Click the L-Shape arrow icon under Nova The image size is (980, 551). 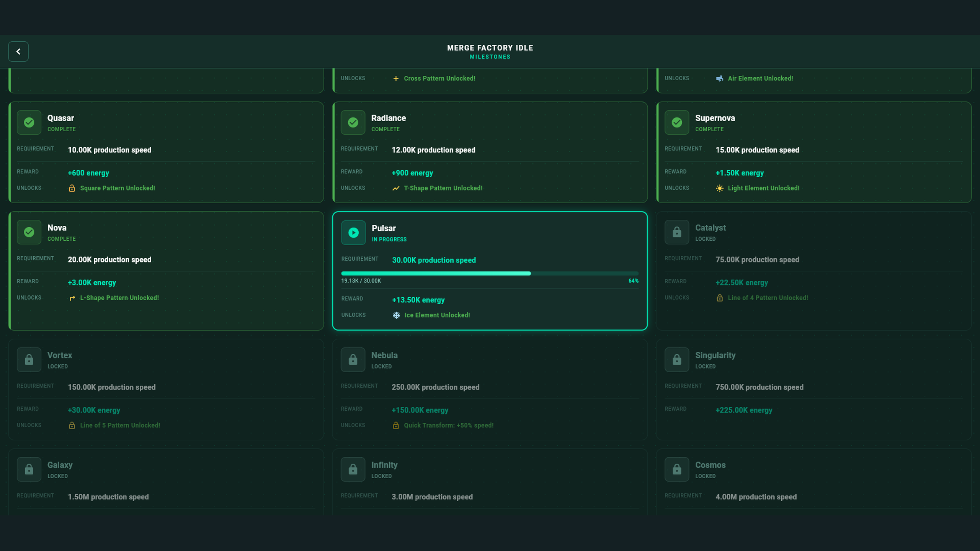click(x=72, y=298)
